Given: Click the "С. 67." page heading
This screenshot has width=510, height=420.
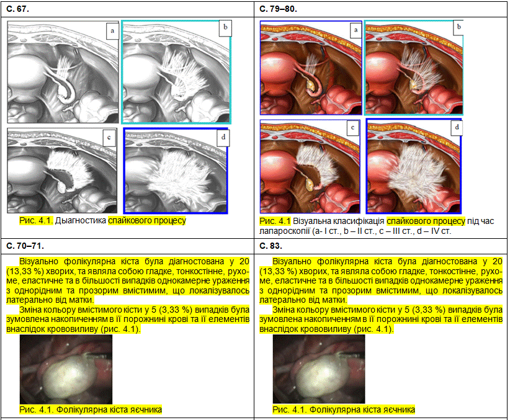Looking at the screenshot, I should (x=17, y=9).
